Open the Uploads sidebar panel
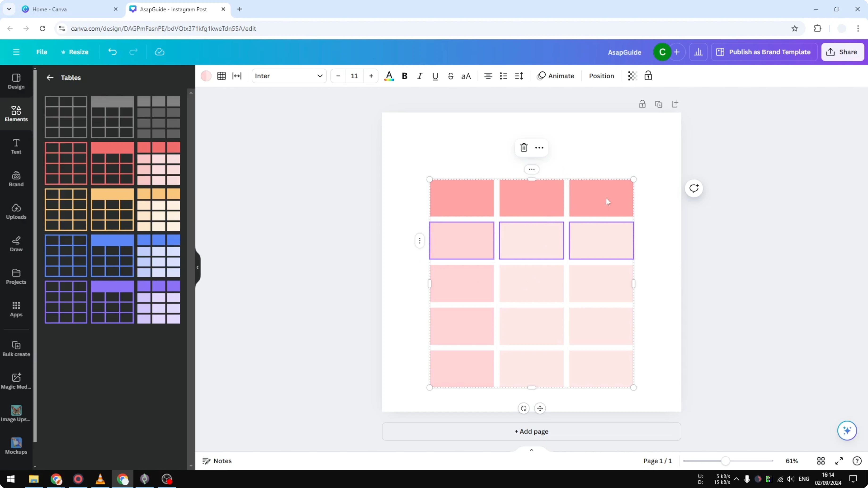 pos(16,211)
